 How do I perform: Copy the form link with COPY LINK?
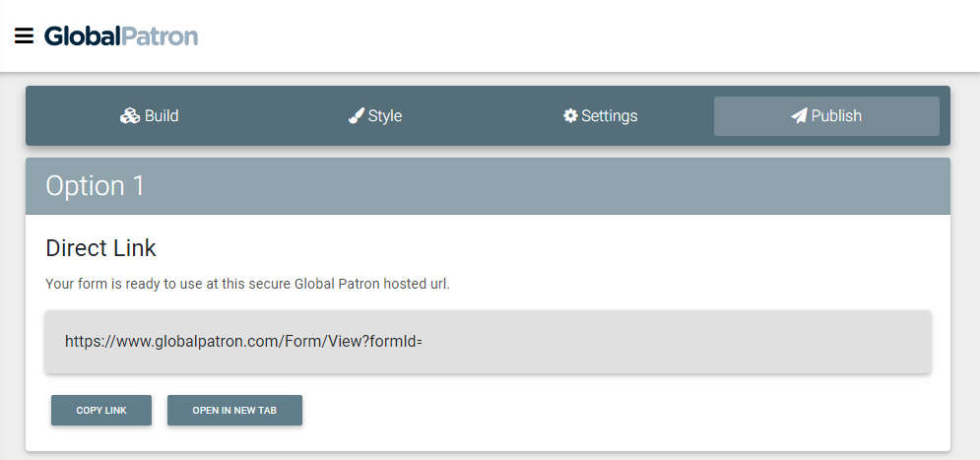tap(101, 410)
